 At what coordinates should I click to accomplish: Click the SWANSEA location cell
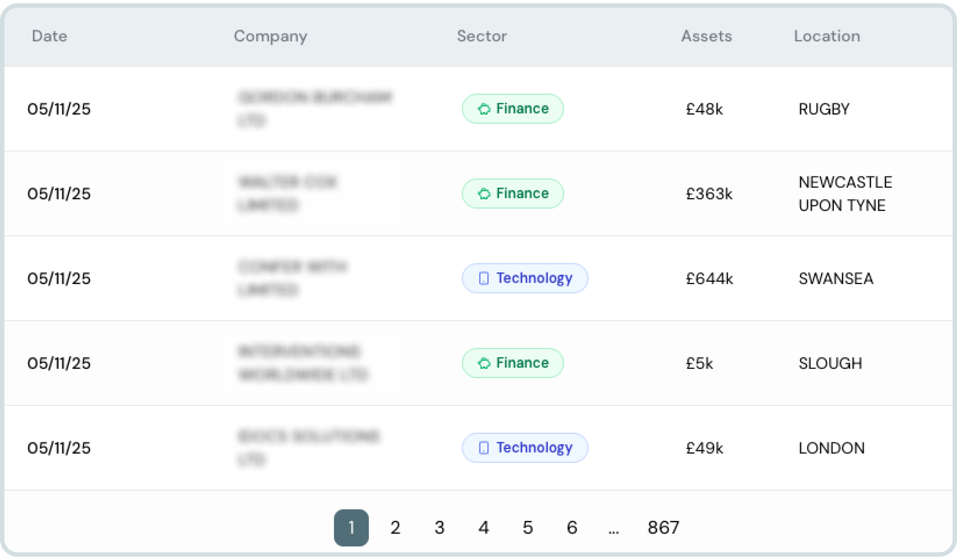pyautogui.click(x=836, y=279)
